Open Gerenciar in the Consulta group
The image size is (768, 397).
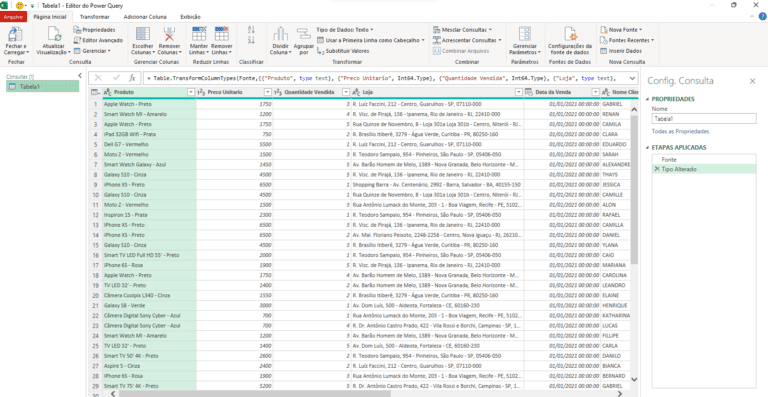pyautogui.click(x=93, y=51)
